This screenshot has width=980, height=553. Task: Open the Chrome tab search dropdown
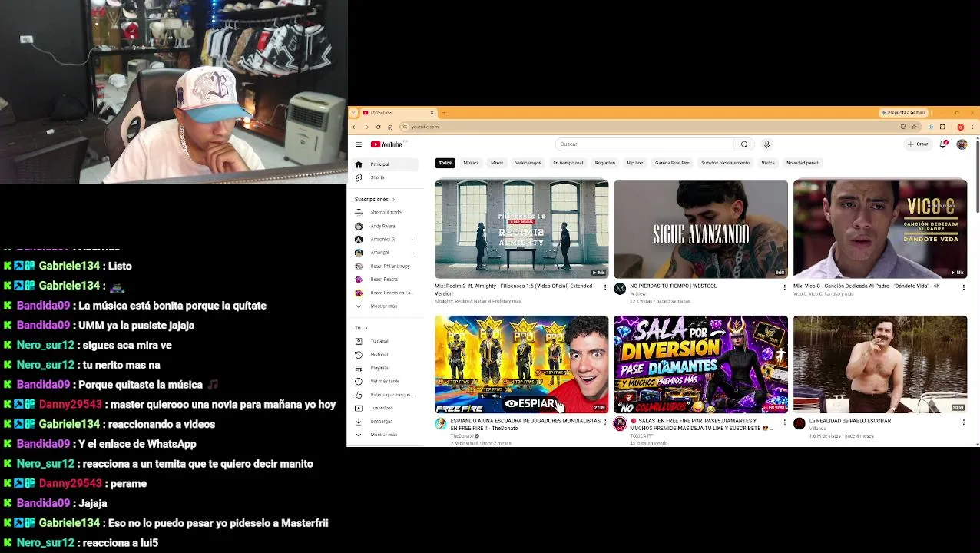coord(353,113)
